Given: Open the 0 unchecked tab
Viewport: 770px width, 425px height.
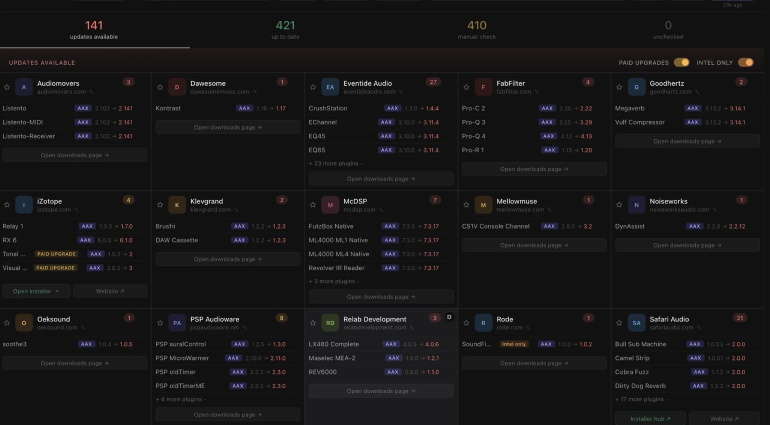Looking at the screenshot, I should tap(668, 29).
